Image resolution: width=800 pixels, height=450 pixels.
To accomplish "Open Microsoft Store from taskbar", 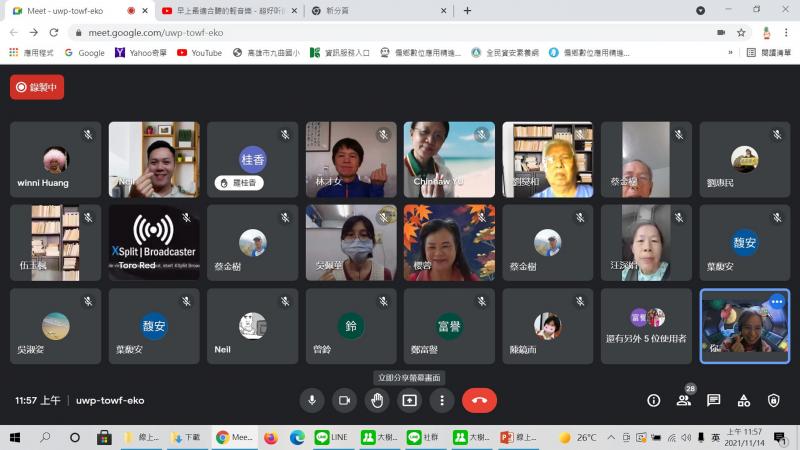I will point(105,438).
